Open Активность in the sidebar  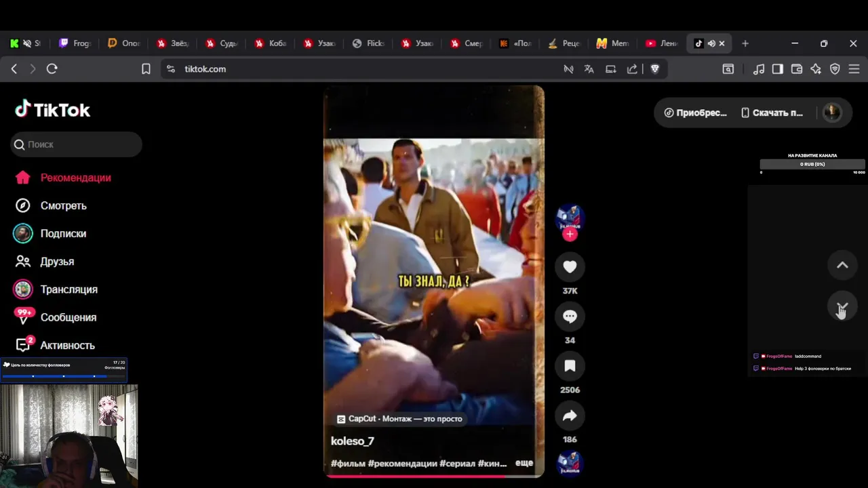[54, 345]
